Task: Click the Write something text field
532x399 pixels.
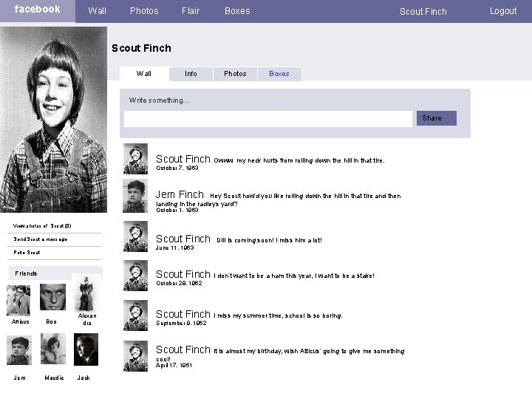Action: tap(268, 119)
